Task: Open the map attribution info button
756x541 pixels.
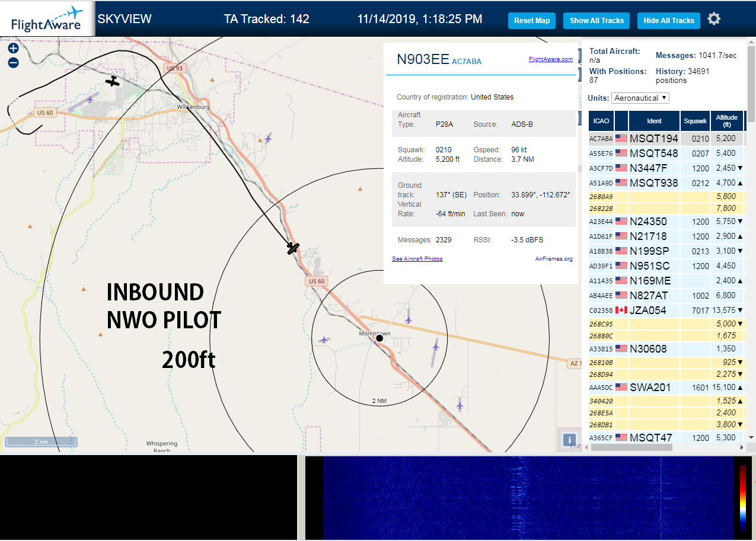Action: pyautogui.click(x=569, y=440)
